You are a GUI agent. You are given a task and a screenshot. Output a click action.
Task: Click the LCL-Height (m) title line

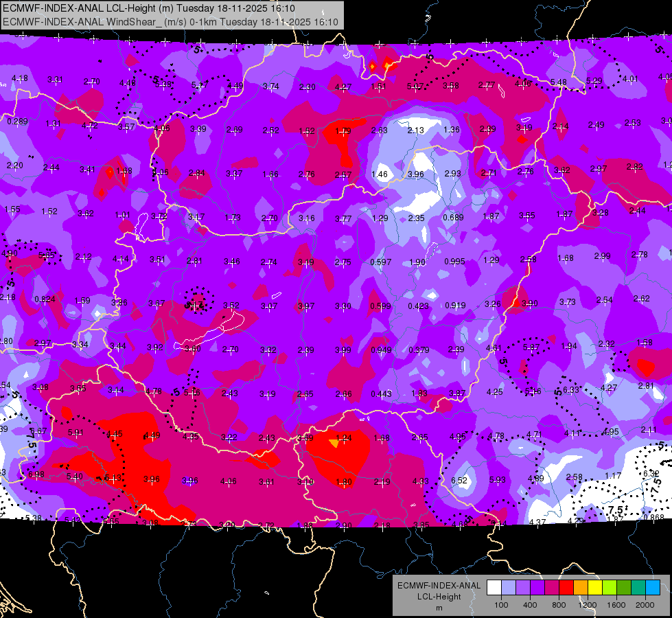149,8
